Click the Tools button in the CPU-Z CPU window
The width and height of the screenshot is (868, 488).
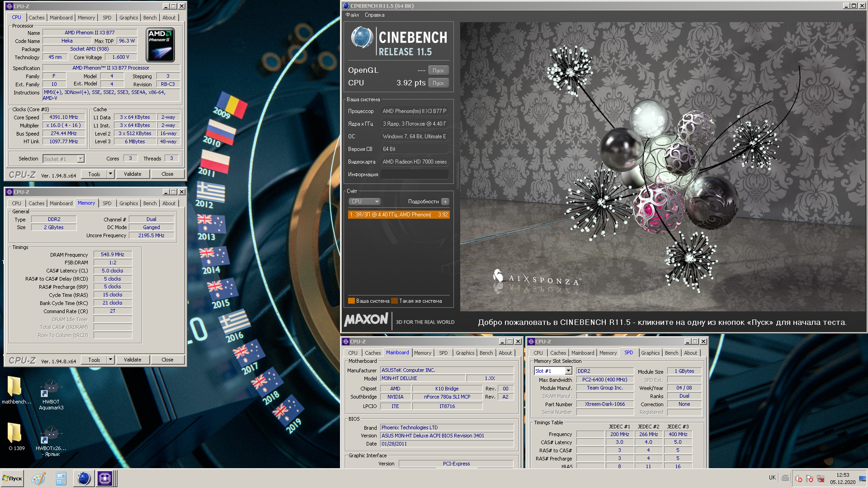point(94,174)
